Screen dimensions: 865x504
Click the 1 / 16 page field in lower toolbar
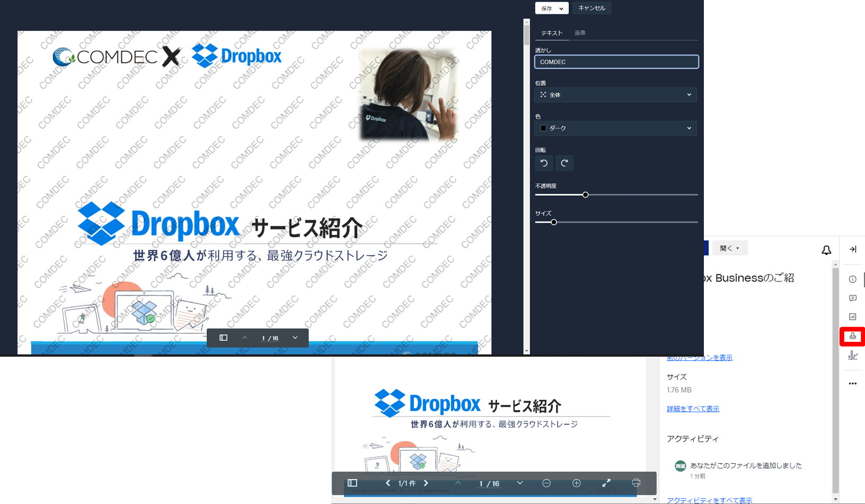489,484
